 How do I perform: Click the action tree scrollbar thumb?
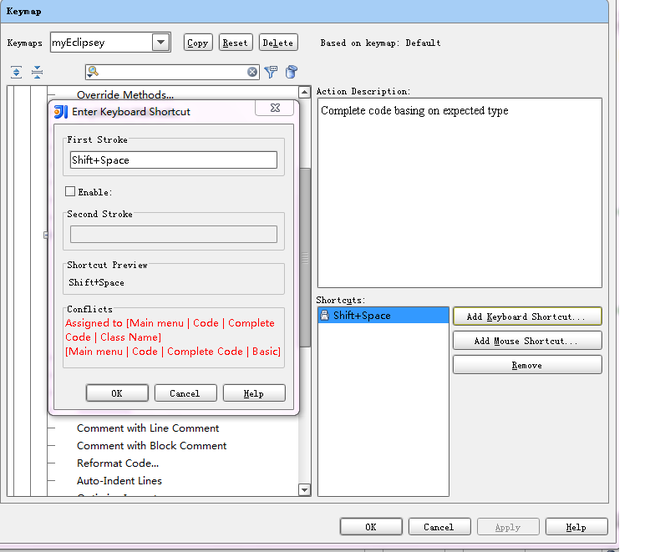click(x=305, y=257)
